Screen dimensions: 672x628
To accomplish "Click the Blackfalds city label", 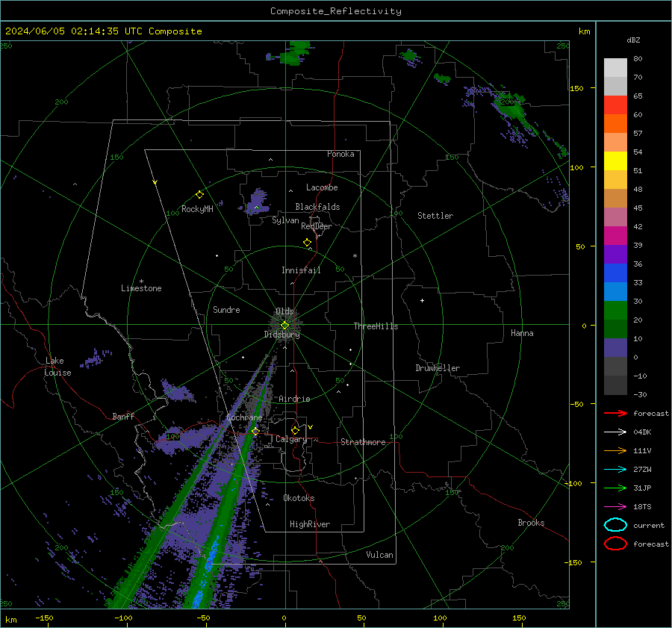I will 317,207.
